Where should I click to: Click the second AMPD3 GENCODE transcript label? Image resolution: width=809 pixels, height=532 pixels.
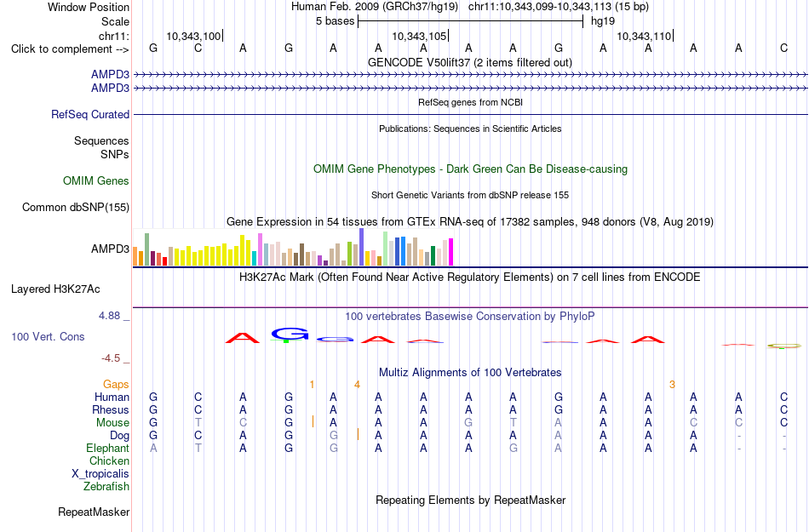click(x=110, y=89)
